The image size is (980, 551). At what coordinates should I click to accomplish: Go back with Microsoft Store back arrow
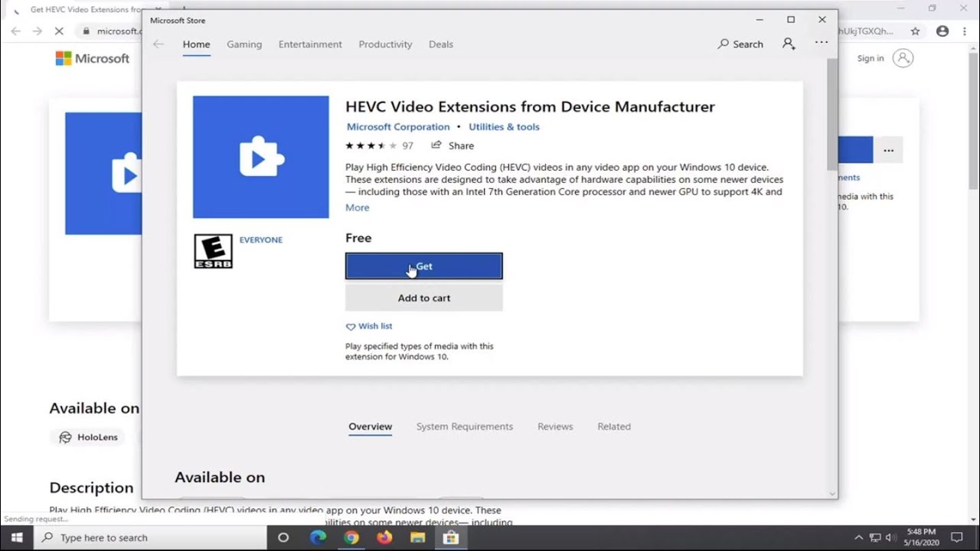[158, 44]
